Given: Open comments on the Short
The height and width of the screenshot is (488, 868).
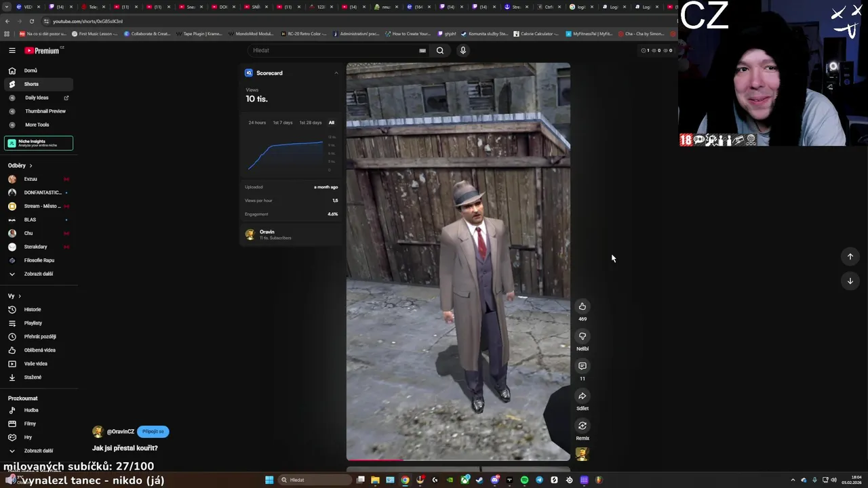Looking at the screenshot, I should point(583,366).
